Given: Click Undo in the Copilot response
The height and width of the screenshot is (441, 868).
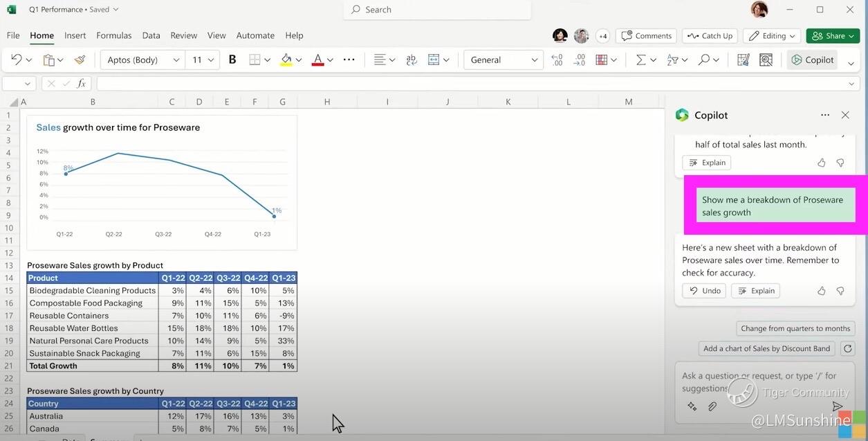Looking at the screenshot, I should (704, 291).
